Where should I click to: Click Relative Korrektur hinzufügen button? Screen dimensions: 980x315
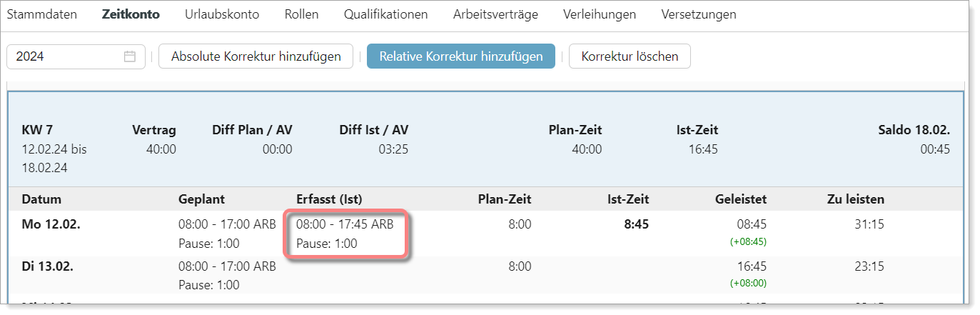461,56
